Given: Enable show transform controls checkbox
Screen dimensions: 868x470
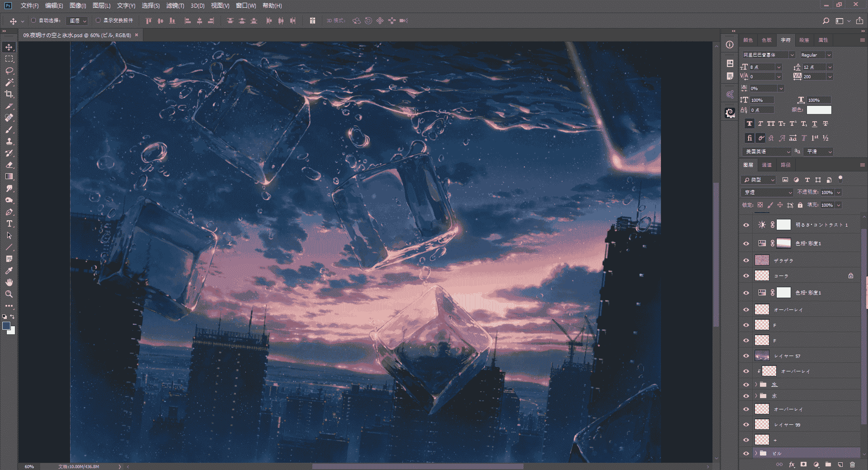Looking at the screenshot, I should 98,20.
